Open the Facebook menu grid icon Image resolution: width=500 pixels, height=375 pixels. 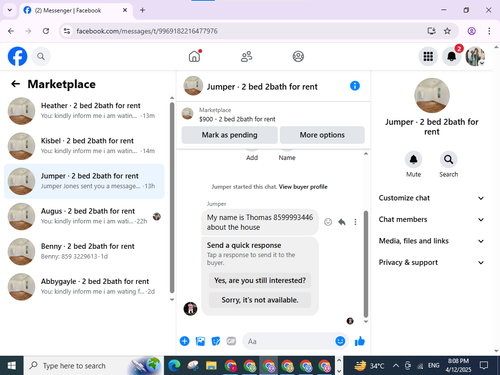click(x=428, y=56)
